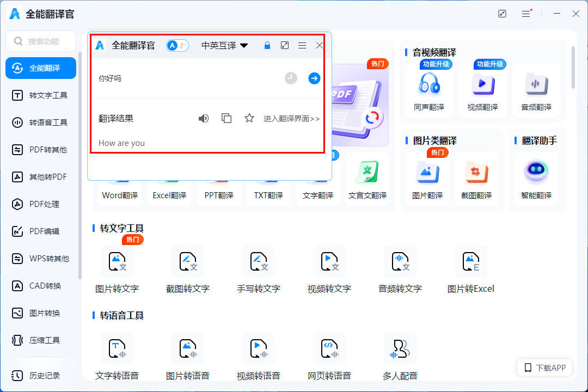This screenshot has width=588, height=392.
Task: Play translation result audio speaker icon
Action: [x=203, y=119]
